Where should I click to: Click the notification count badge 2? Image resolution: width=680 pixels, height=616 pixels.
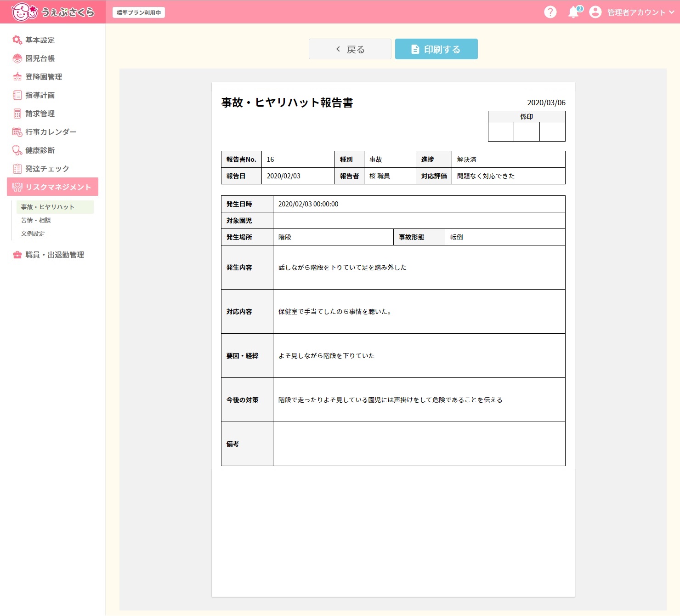pos(580,8)
